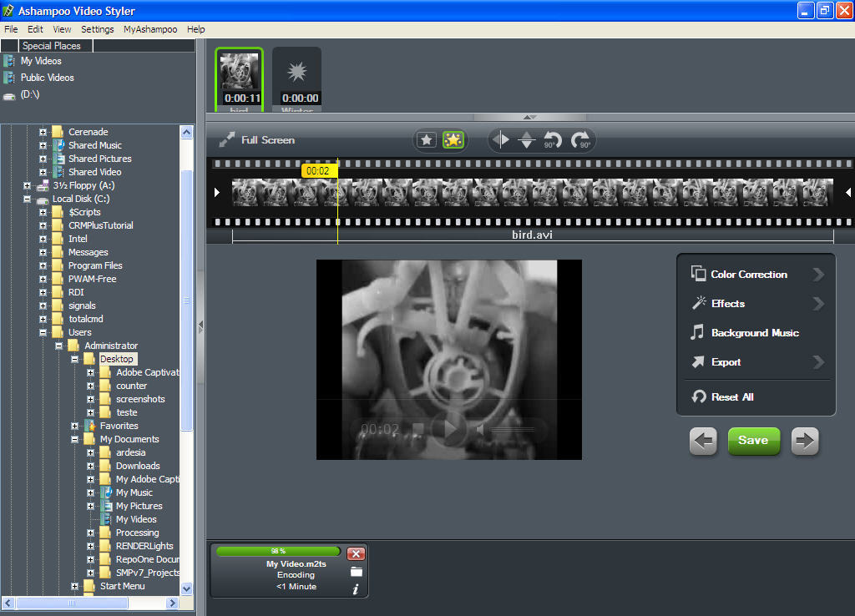Image resolution: width=855 pixels, height=616 pixels.
Task: Open Public Videos special place
Action: pos(47,78)
